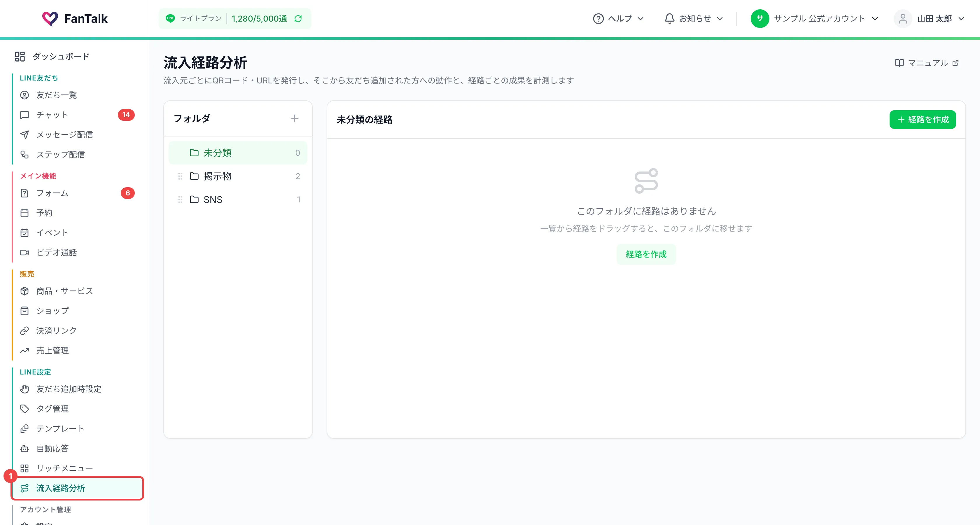Click the paper plane icon for メッセージ配信
The width and height of the screenshot is (980, 525).
24,135
